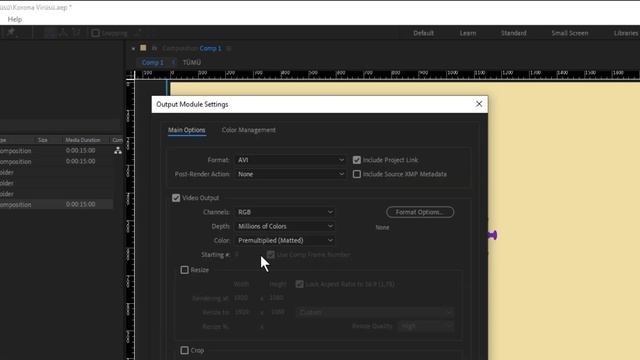Click the purple pin handle at the dialog edge
This screenshot has width=640, height=360.
(x=492, y=235)
